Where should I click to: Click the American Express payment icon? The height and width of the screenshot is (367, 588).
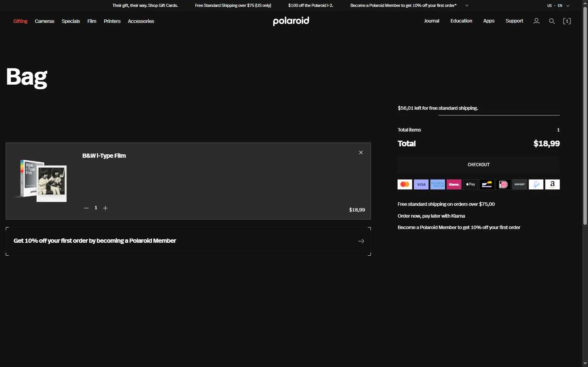[x=438, y=184]
